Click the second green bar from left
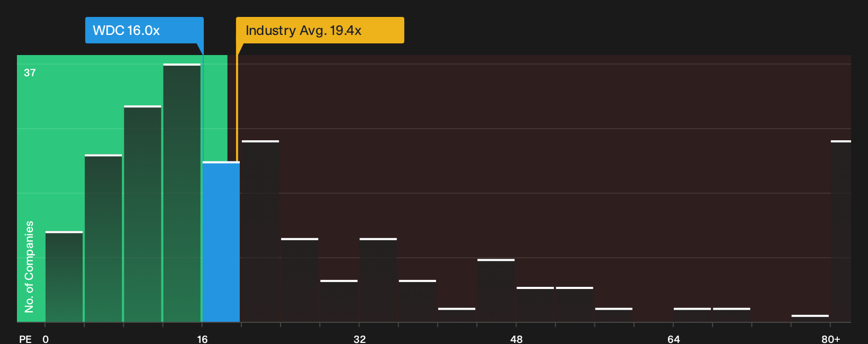The width and height of the screenshot is (868, 344). pyautogui.click(x=103, y=238)
